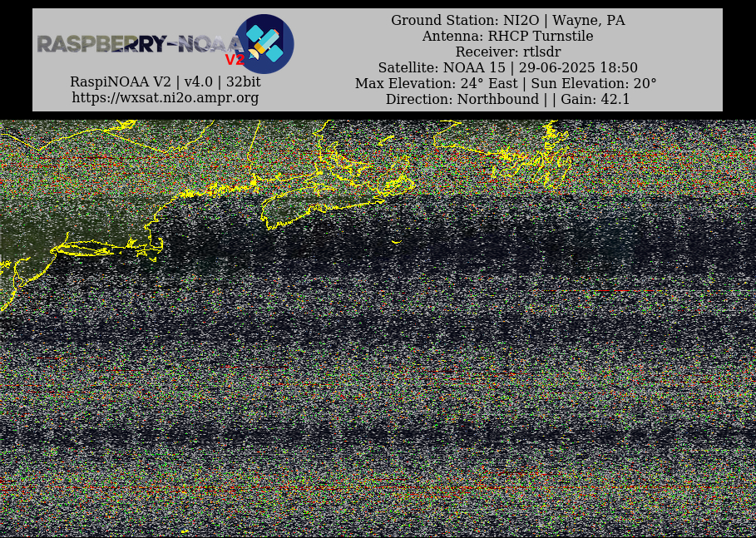Click 'Satellite: NOAA 15 | 29-06-2025 18:50' line
Screen dimensions: 756x538
click(x=507, y=67)
